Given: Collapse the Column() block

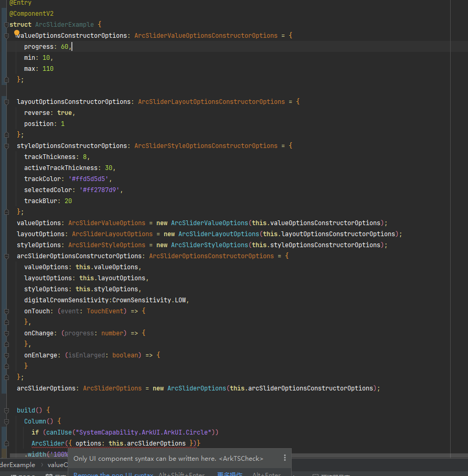Looking at the screenshot, I should coord(6,421).
